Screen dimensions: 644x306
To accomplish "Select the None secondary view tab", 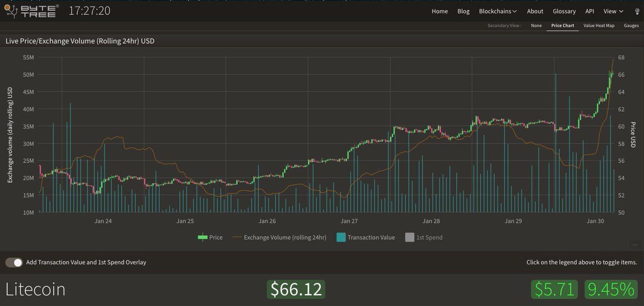I will (x=536, y=26).
